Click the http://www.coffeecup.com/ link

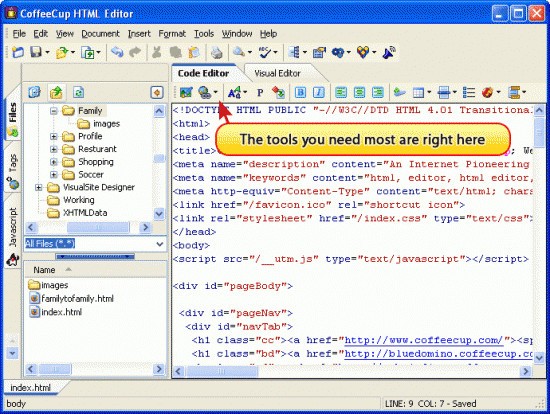[x=424, y=340]
